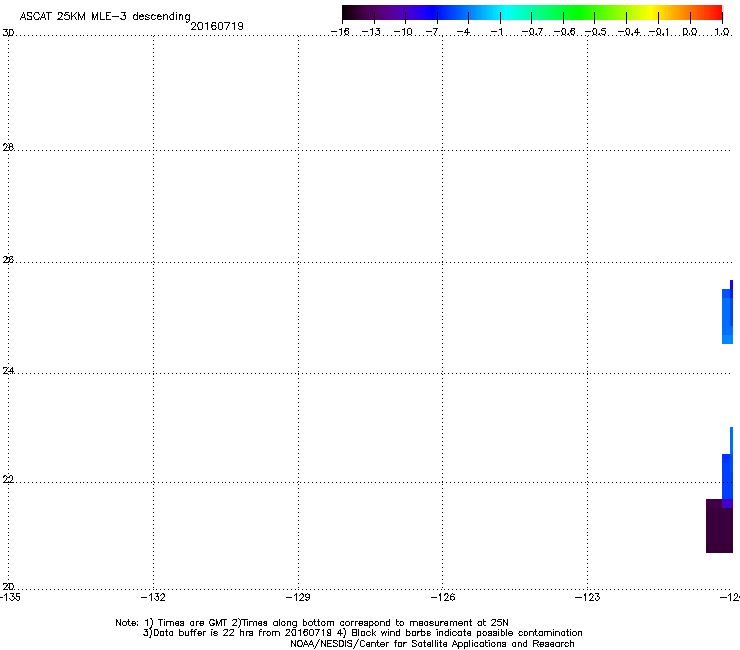Click the longitude -126 axis label

click(x=443, y=597)
